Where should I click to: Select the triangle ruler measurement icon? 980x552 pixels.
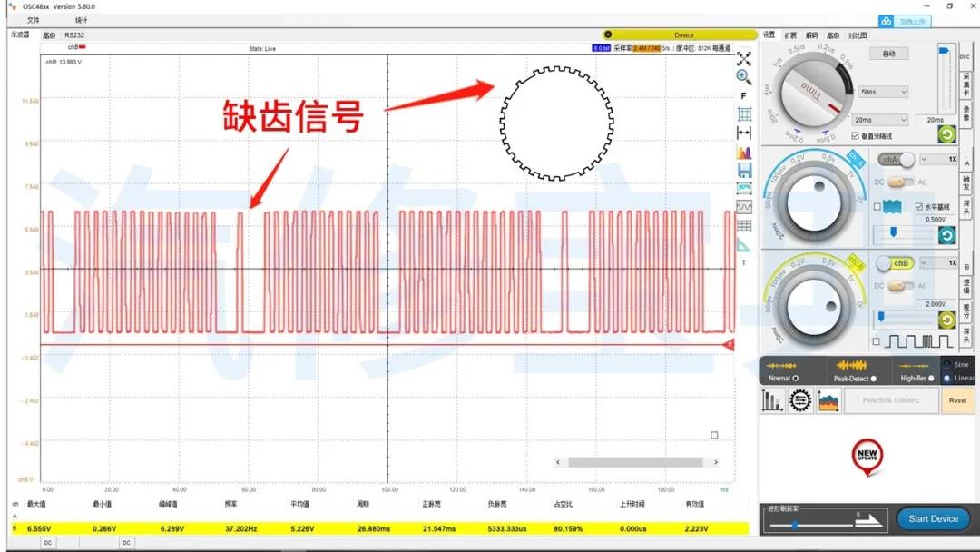pyautogui.click(x=744, y=244)
